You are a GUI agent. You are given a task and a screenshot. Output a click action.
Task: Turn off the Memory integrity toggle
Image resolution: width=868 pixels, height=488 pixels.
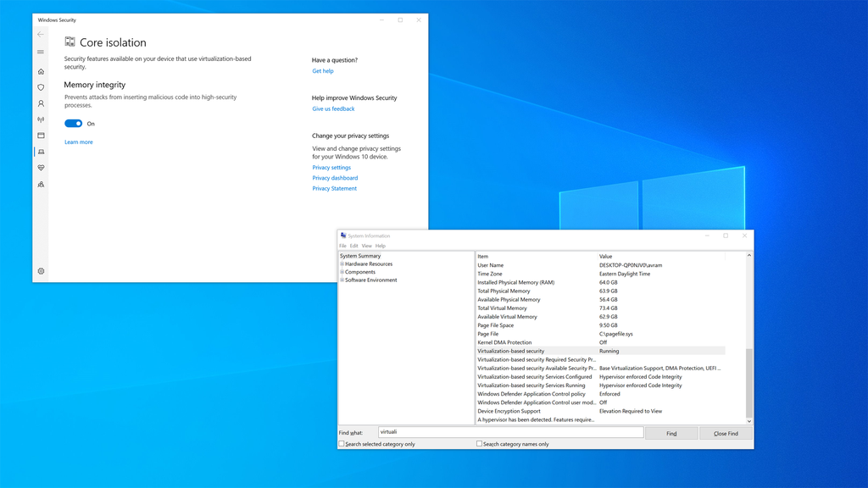73,123
